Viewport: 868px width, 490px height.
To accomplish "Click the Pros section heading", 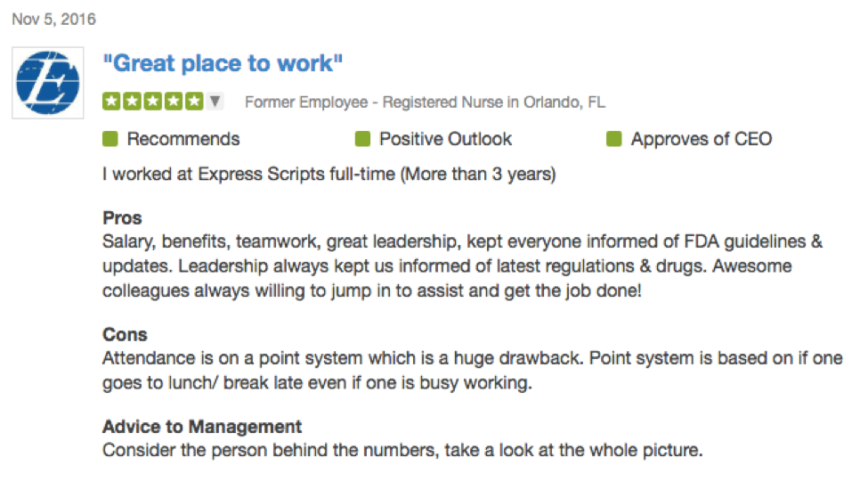I will pos(122,218).
